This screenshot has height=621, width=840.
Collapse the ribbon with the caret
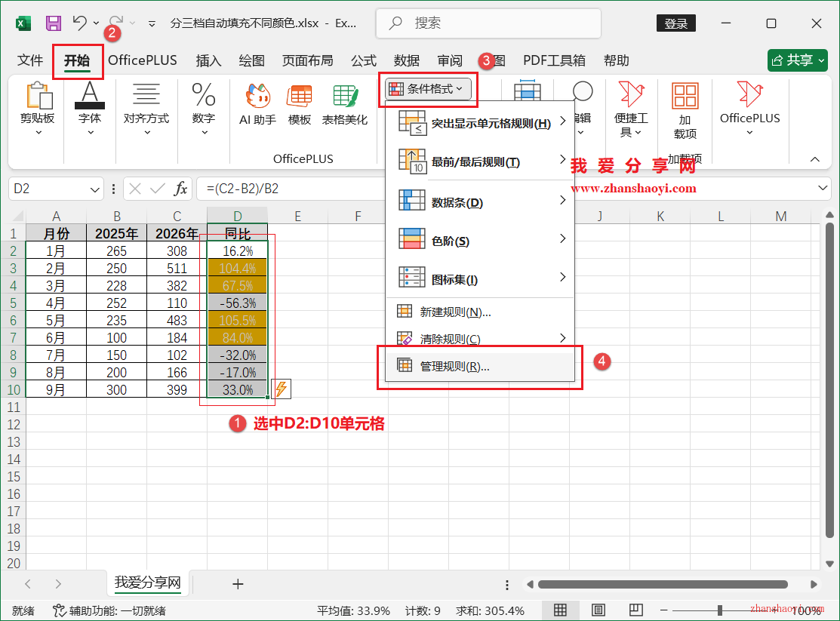(815, 159)
